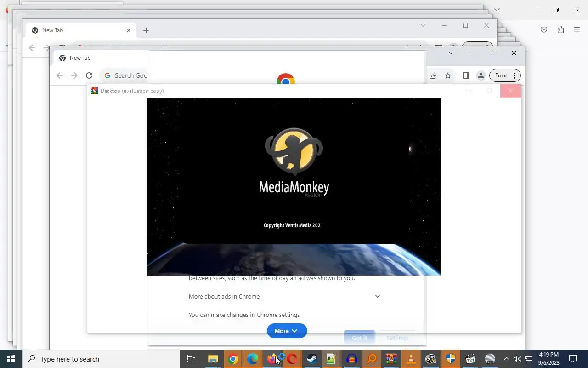Image resolution: width=588 pixels, height=368 pixels.
Task: Launch Steam from the taskbar
Action: coord(312,359)
